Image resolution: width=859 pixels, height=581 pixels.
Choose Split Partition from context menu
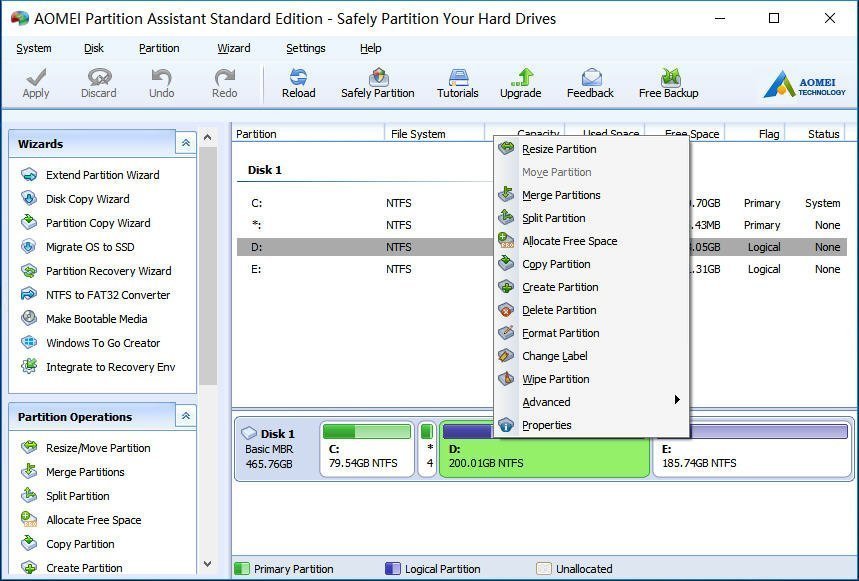pyautogui.click(x=591, y=218)
